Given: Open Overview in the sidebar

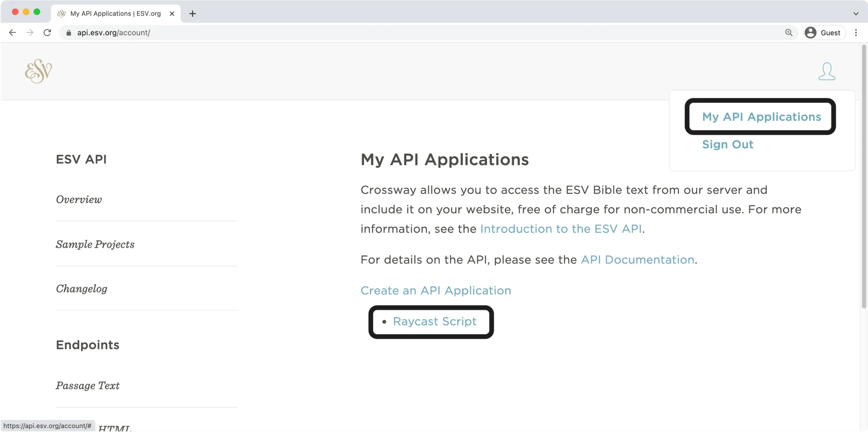Looking at the screenshot, I should pos(79,199).
